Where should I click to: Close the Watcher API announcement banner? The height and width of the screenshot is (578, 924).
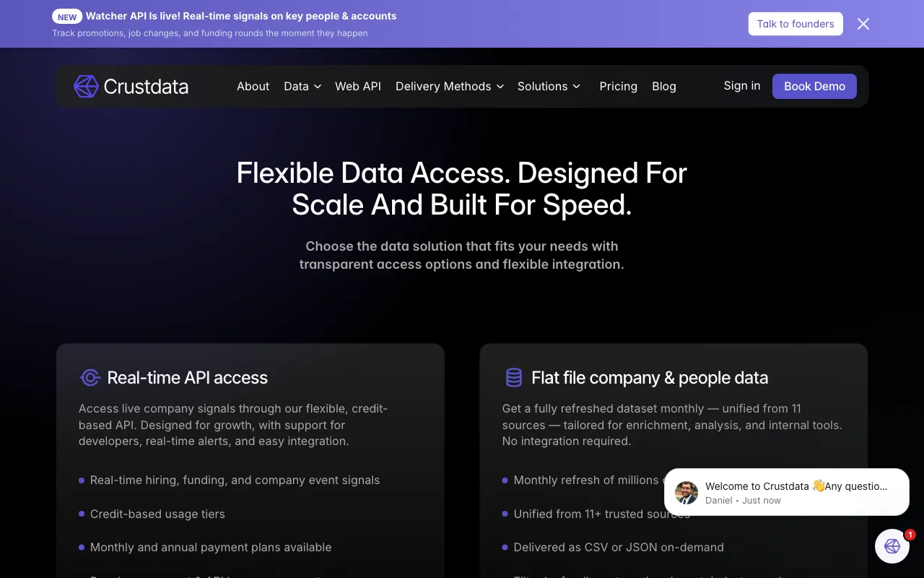863,24
